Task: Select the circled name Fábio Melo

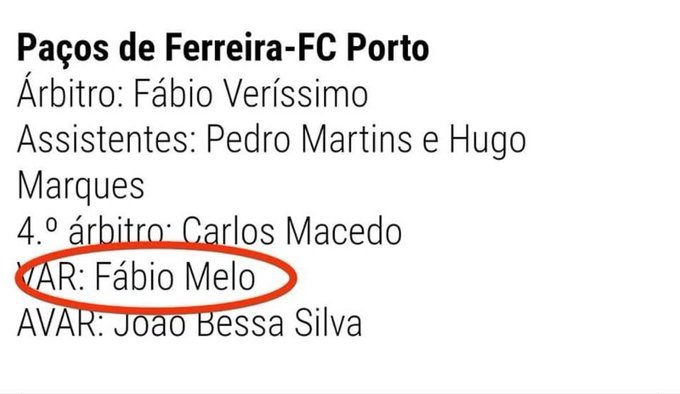Action: tap(175, 277)
